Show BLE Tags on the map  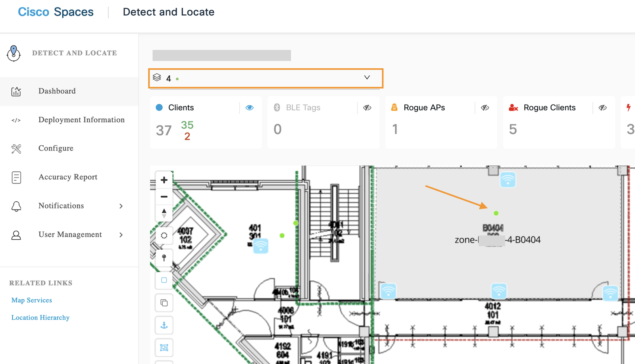pos(368,108)
